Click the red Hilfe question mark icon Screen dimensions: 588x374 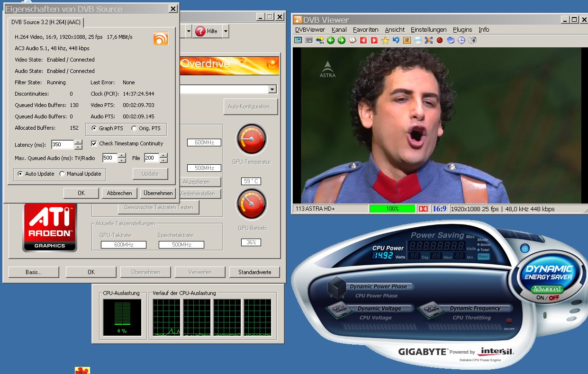[x=200, y=31]
